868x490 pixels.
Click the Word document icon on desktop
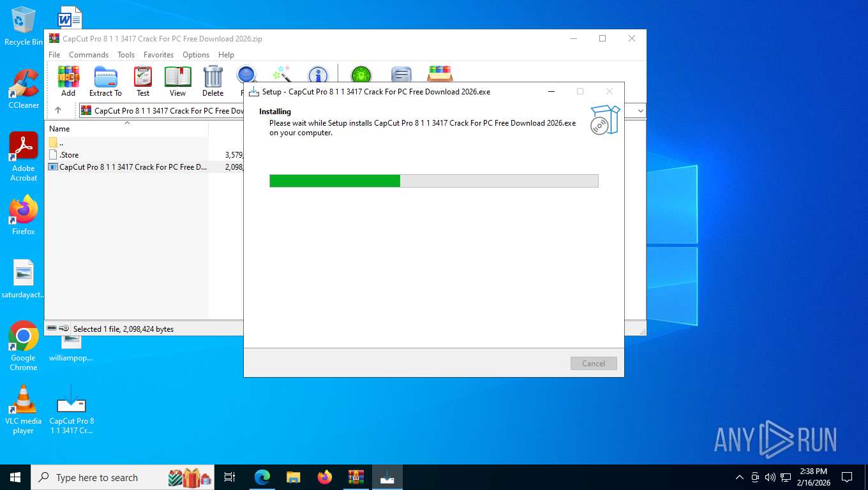(x=70, y=18)
